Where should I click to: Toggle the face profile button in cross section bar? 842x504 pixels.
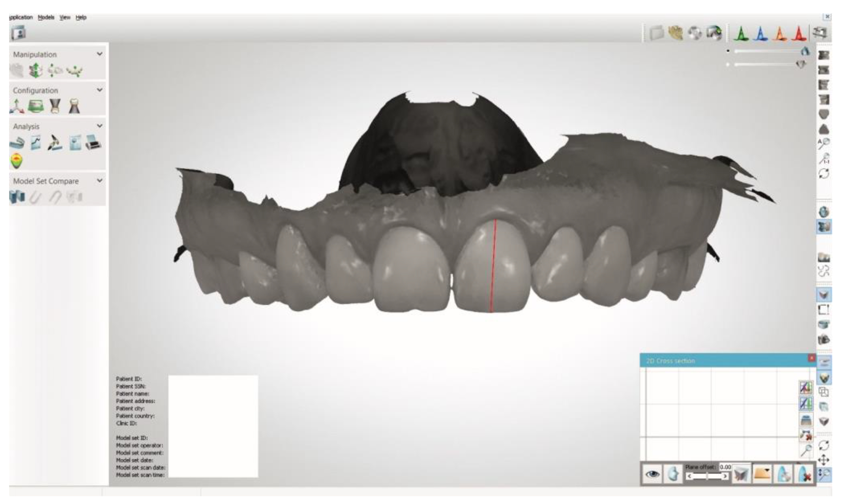[672, 474]
